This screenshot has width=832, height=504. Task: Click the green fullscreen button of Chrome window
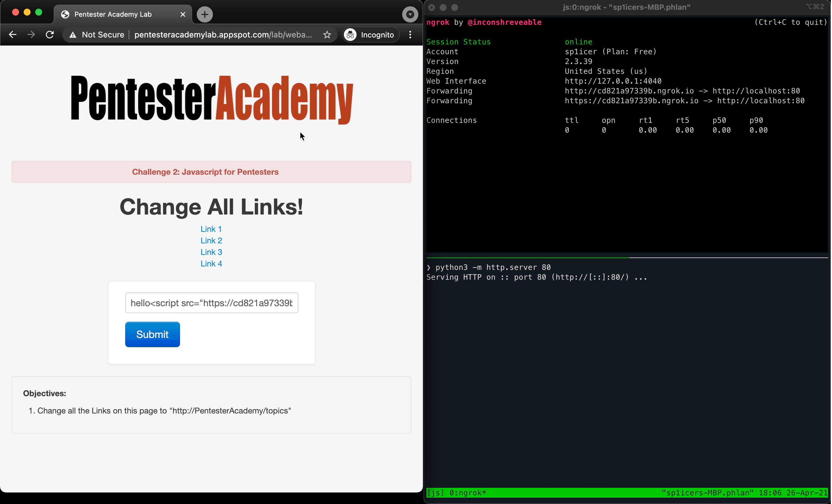pyautogui.click(x=39, y=12)
